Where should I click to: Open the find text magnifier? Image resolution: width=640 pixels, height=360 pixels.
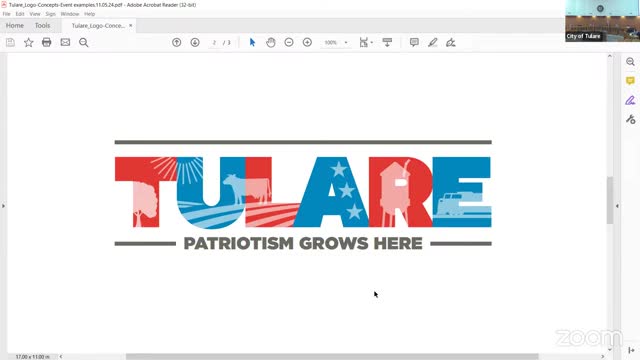pos(84,42)
